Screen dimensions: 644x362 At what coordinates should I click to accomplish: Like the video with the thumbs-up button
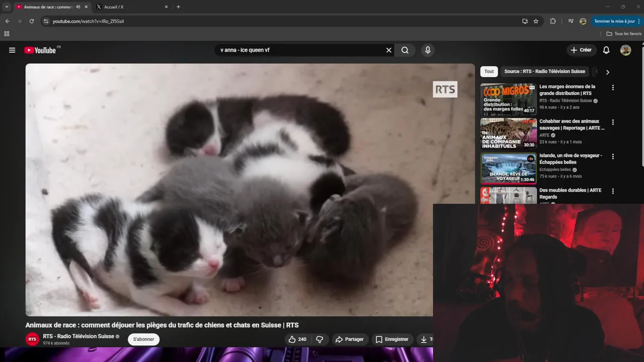click(297, 339)
